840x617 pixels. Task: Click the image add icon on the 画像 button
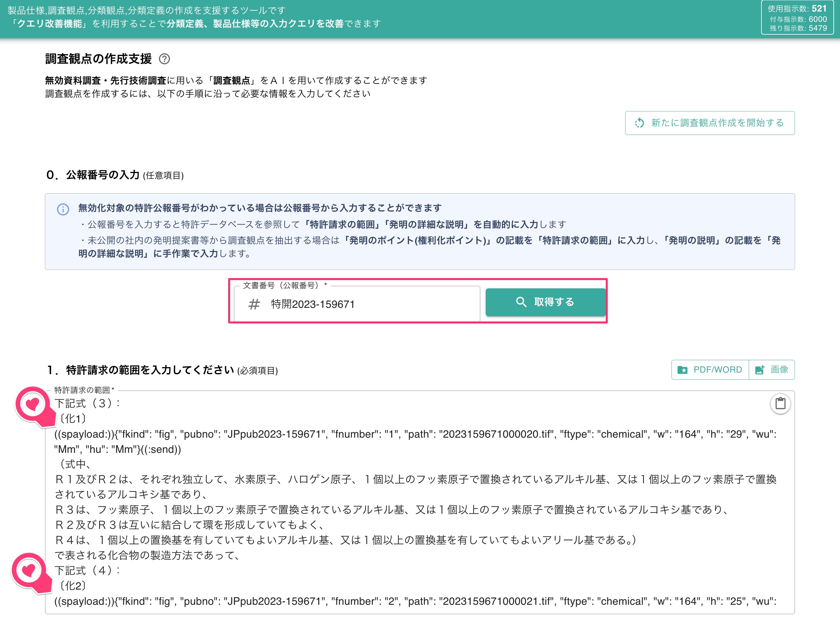pos(760,370)
